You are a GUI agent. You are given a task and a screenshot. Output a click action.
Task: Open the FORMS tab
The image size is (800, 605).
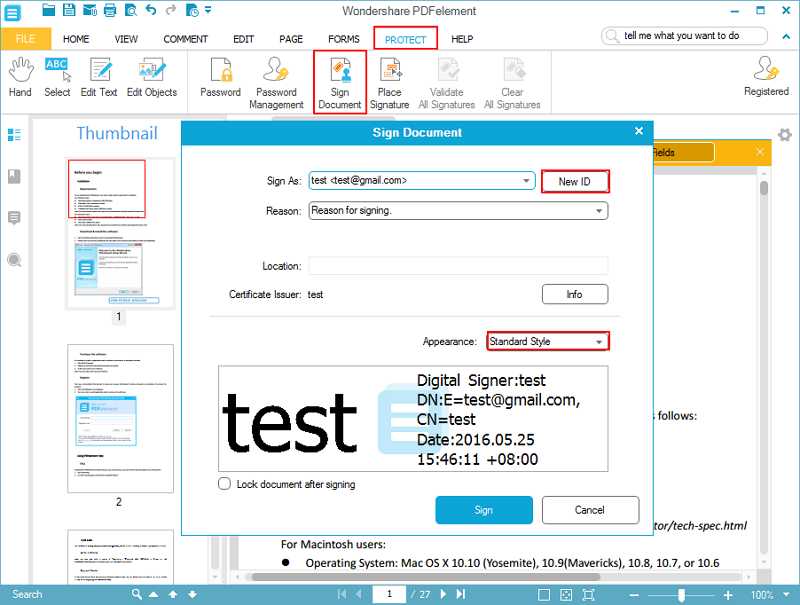click(x=343, y=39)
